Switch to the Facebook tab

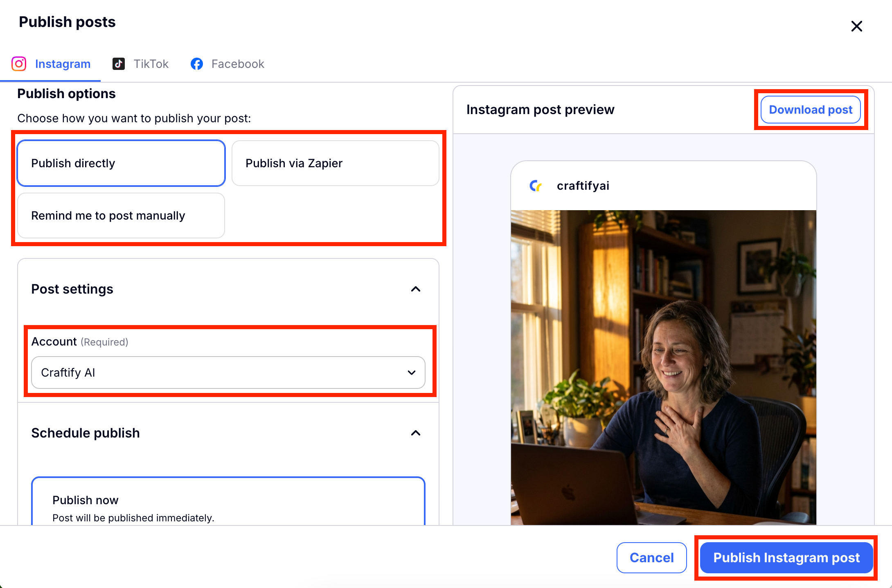pyautogui.click(x=237, y=64)
